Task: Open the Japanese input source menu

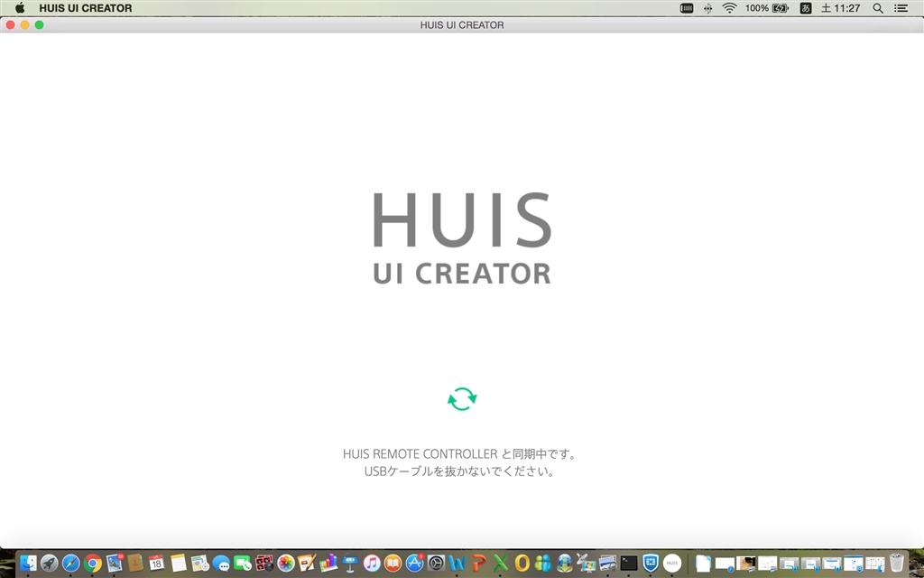Action: [806, 8]
